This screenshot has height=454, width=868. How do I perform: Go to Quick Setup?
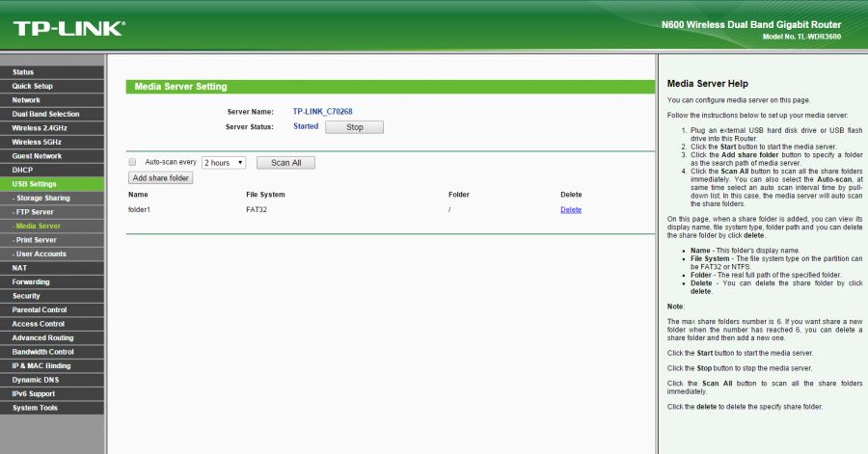pyautogui.click(x=32, y=86)
